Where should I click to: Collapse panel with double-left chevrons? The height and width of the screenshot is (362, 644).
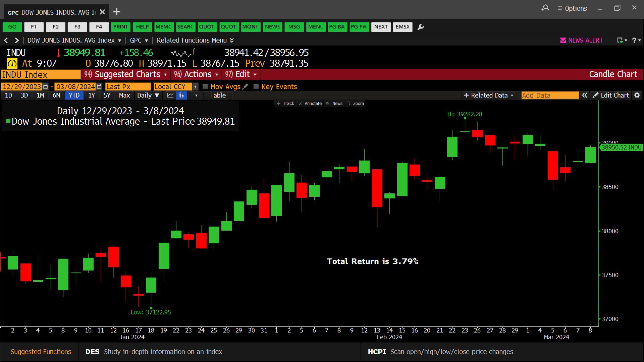585,96
